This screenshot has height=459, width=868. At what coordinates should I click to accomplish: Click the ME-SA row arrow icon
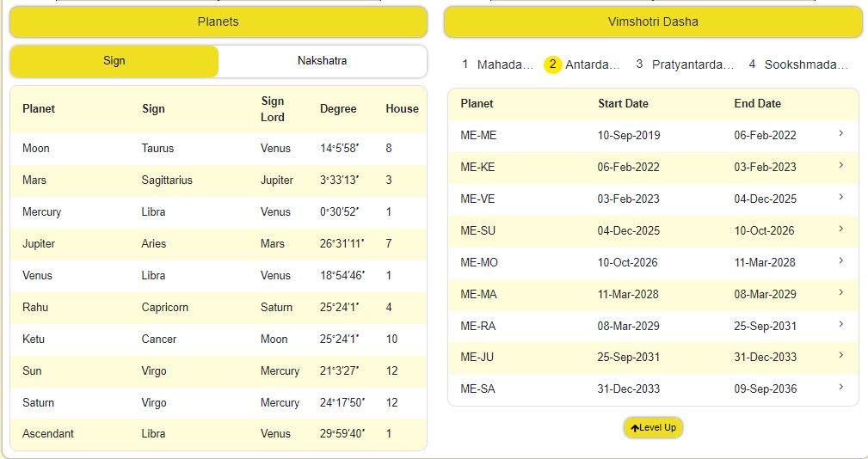coord(840,388)
